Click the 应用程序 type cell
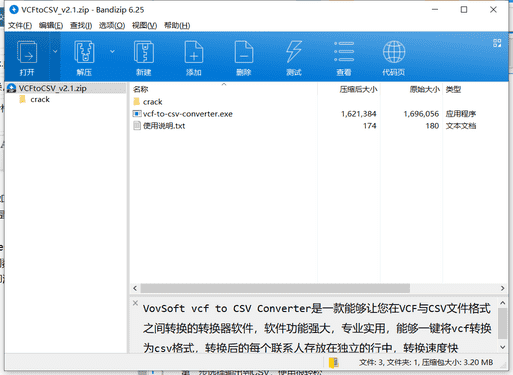This screenshot has width=513, height=375. 461,114
